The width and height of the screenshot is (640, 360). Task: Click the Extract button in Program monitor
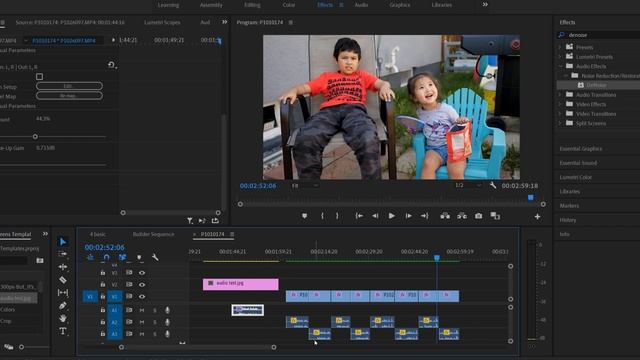[462, 216]
